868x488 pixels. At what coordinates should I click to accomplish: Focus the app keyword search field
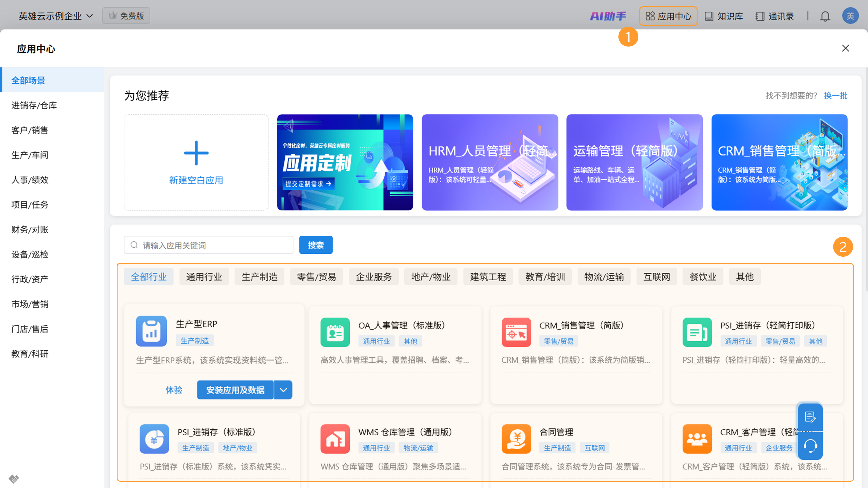212,245
